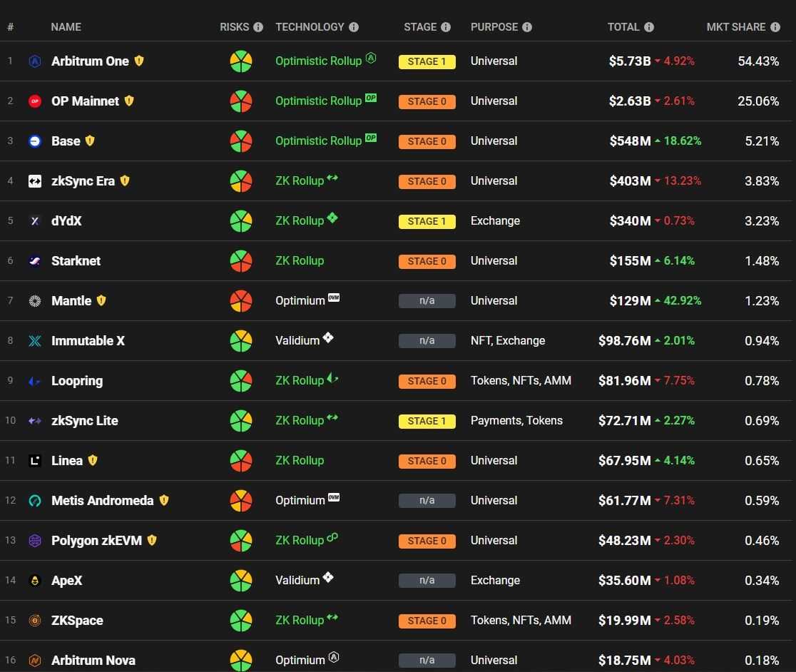Click the info icon next to RISKS header
796x672 pixels.
coord(258,27)
